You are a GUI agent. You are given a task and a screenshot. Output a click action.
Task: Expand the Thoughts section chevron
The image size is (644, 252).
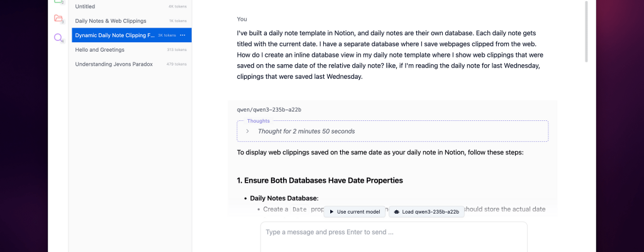(247, 131)
